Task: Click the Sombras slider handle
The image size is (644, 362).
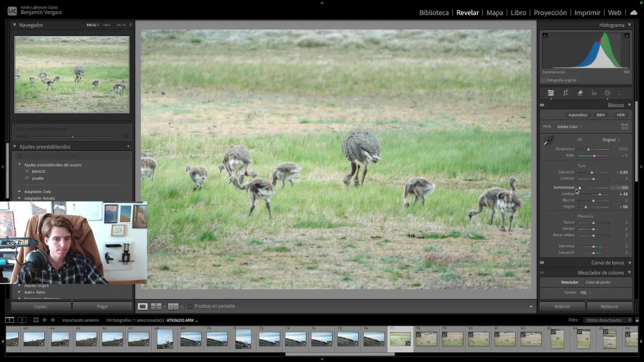Action: pyautogui.click(x=600, y=194)
